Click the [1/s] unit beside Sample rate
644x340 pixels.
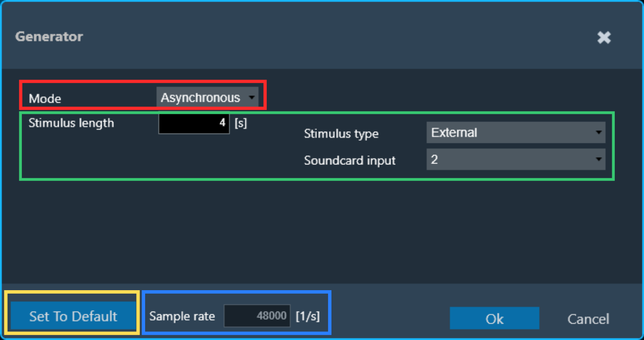pos(308,316)
